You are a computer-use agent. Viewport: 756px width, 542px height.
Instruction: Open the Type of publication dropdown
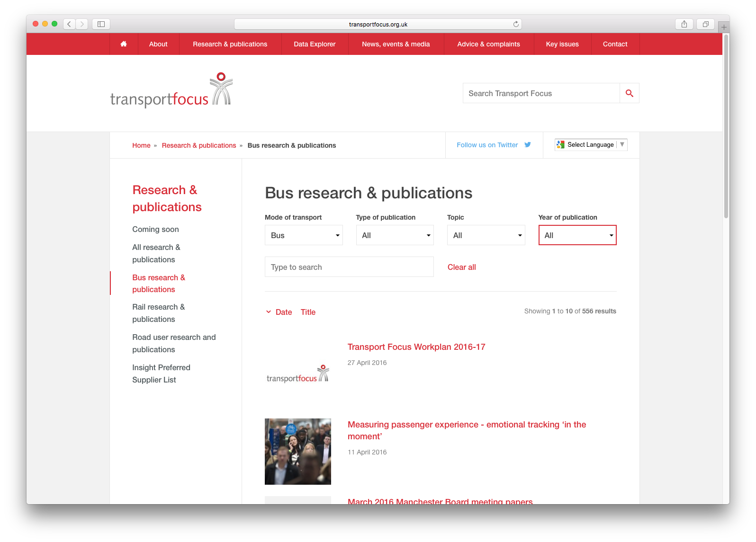(x=395, y=235)
